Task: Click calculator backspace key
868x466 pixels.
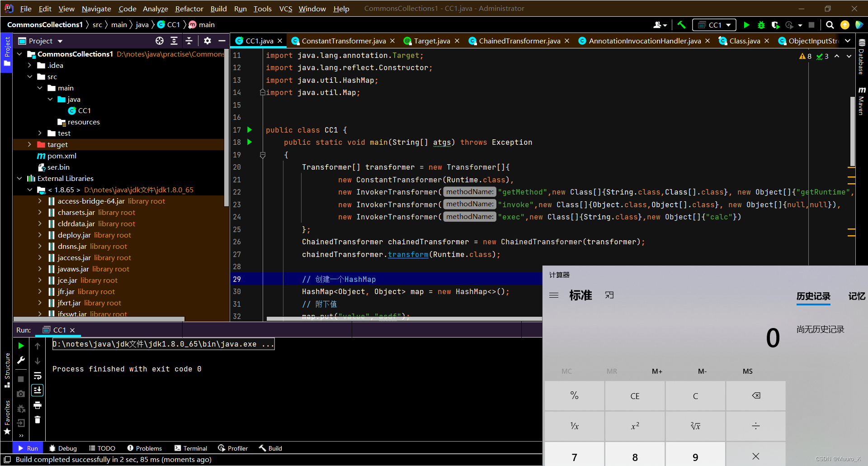Action: point(756,396)
